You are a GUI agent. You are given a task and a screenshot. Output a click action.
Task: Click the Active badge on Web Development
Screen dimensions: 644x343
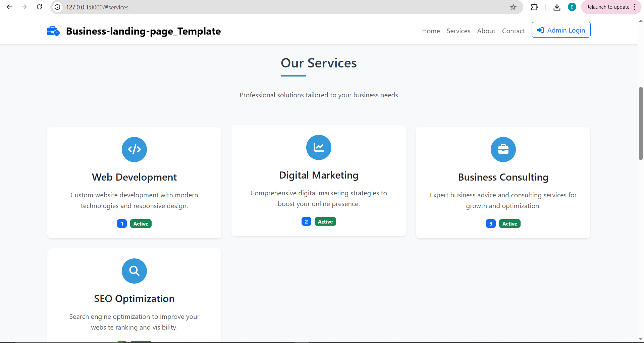(x=141, y=224)
